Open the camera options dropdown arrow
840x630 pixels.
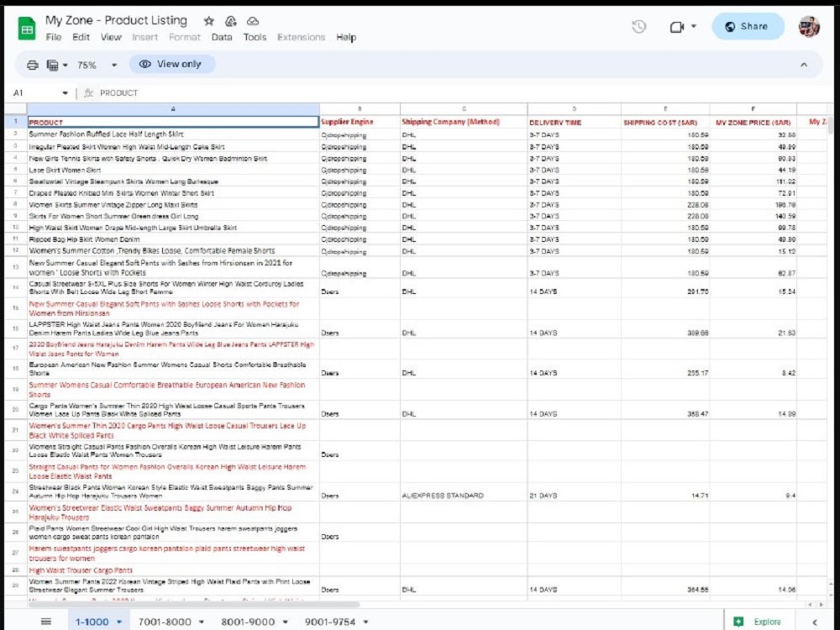coord(694,26)
